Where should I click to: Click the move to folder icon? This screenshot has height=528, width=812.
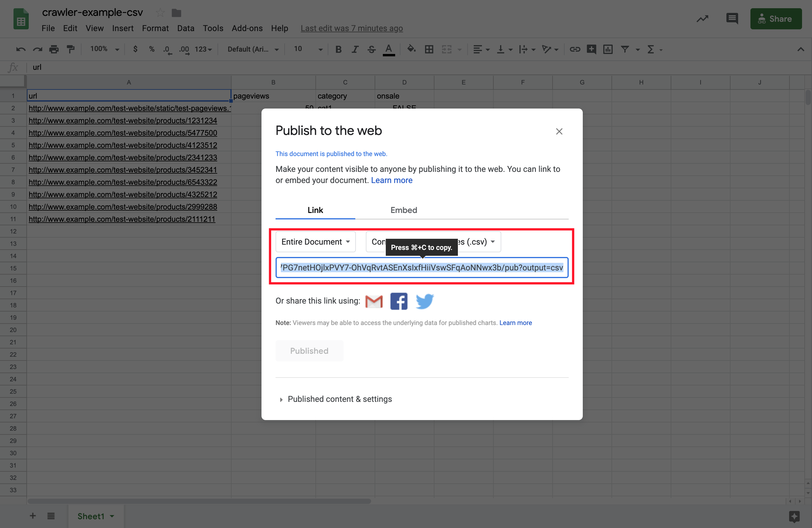(x=176, y=13)
